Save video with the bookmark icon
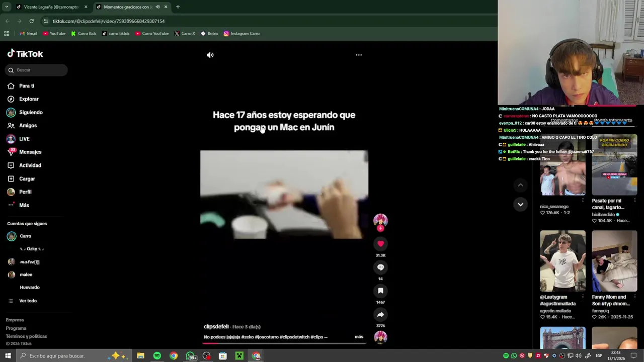Screen dimensions: 644x362 pos(380,291)
